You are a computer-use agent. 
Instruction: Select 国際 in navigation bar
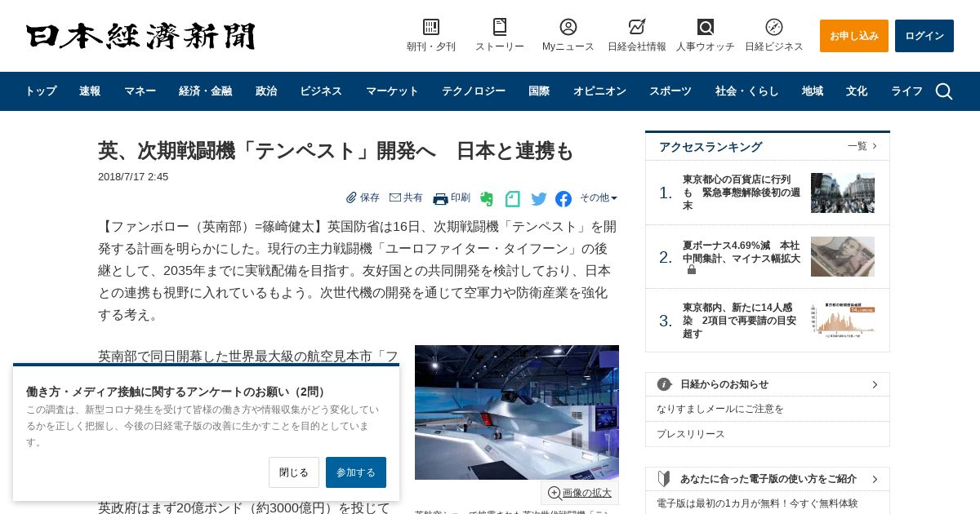click(x=539, y=91)
